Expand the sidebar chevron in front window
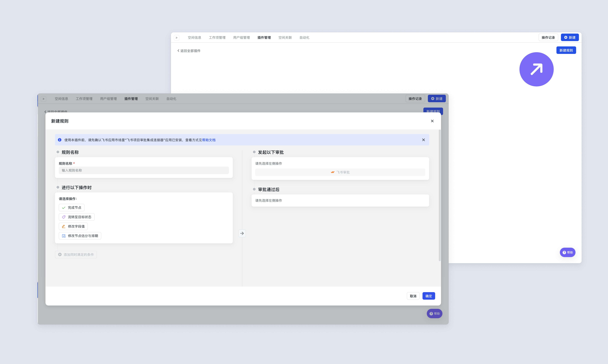Image resolution: width=608 pixels, height=364 pixels. coord(43,99)
